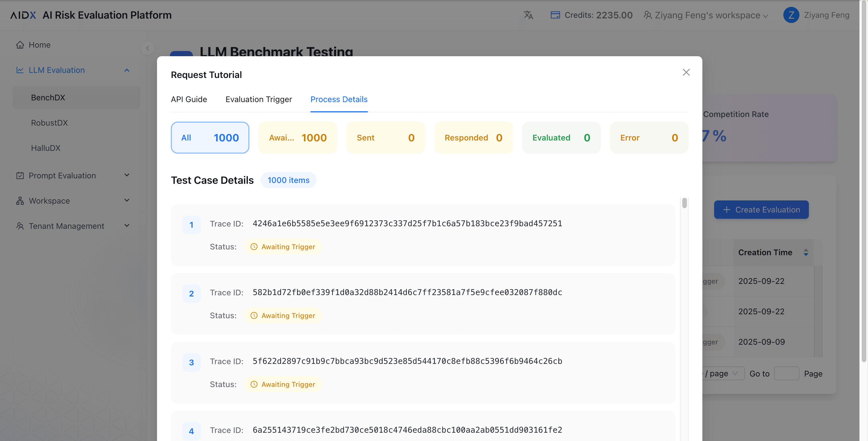The image size is (868, 441).
Task: Click Trace ID starting with 5f622d28
Action: [x=407, y=361]
